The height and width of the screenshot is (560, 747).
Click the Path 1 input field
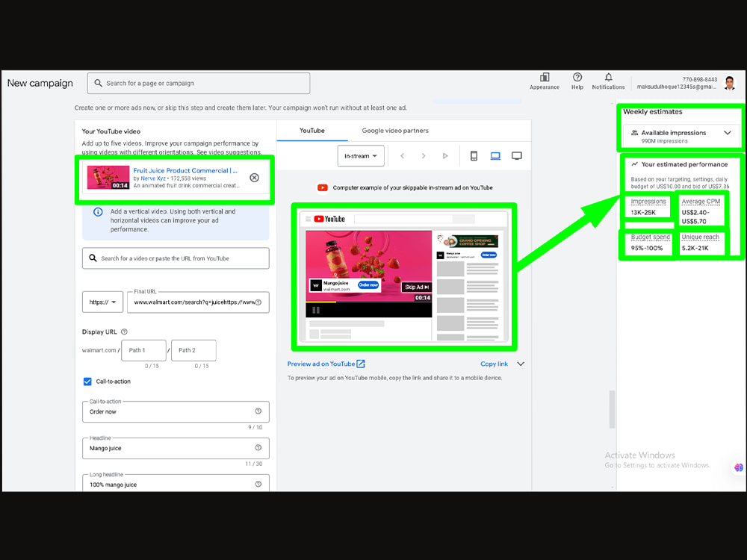pyautogui.click(x=144, y=350)
